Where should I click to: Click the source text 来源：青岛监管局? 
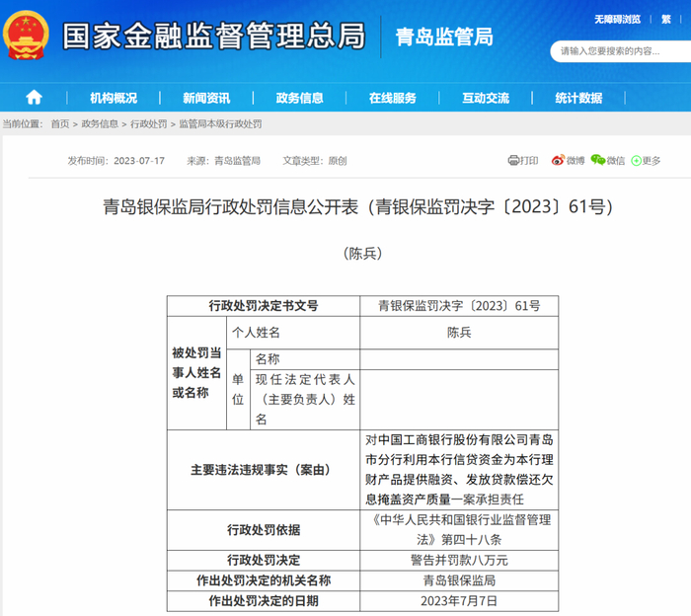(x=223, y=161)
